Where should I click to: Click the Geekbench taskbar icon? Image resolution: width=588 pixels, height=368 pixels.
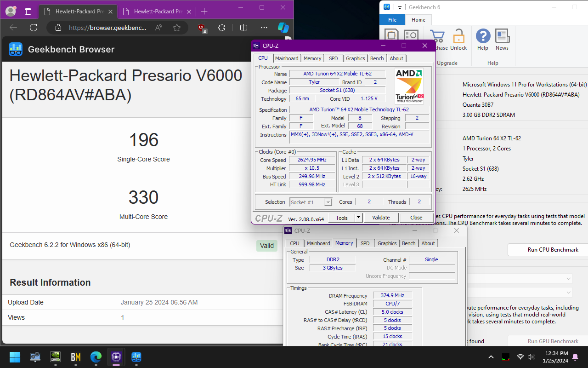pos(136,357)
